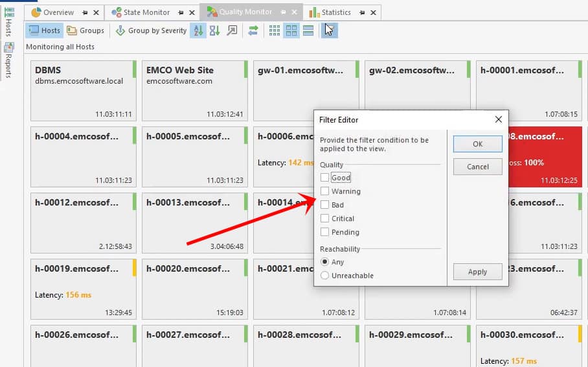Click dbms.emcosoftware.local address text
Viewport: 588px width, 367px height.
click(x=79, y=81)
